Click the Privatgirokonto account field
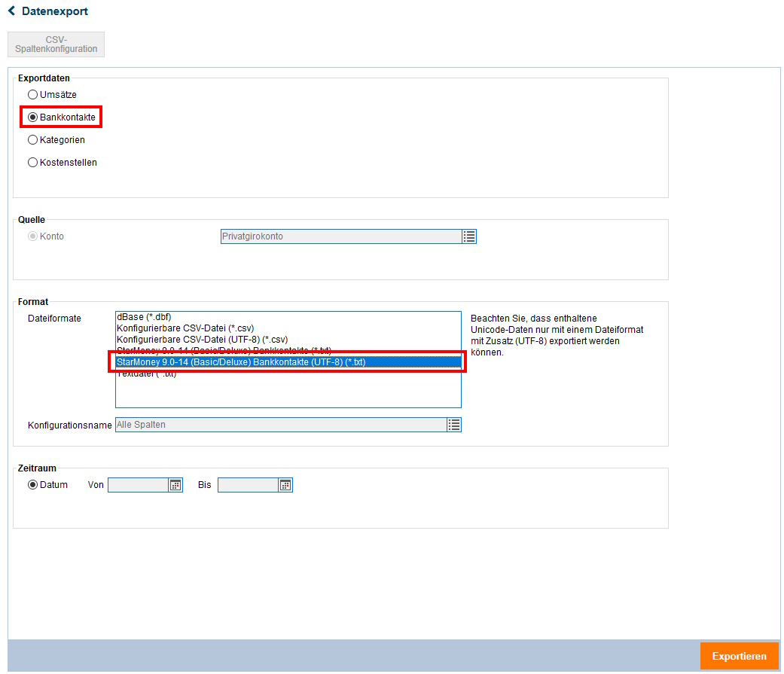 (340, 236)
